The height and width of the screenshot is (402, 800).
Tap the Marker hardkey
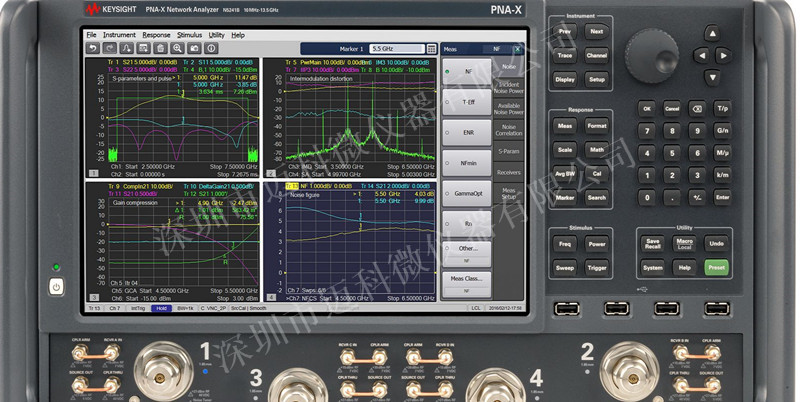point(564,198)
